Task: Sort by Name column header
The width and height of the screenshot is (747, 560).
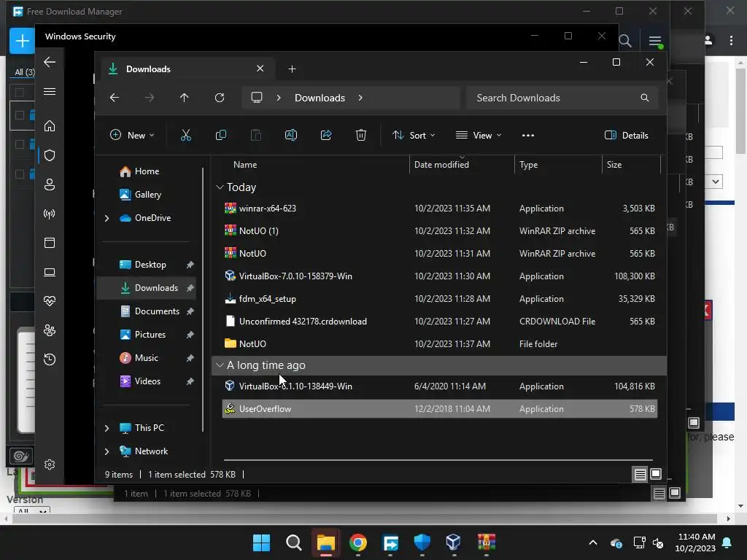Action: click(245, 165)
